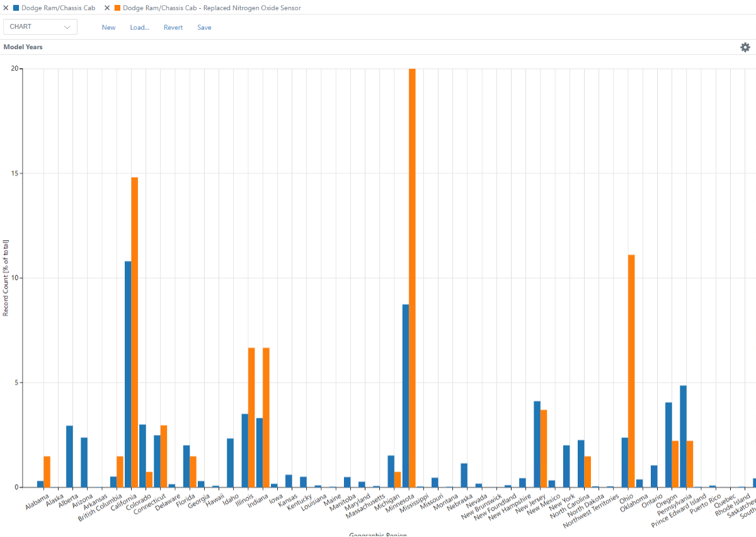
Task: Remove the Dodge Ram/Chassis Cab blue series
Action: tap(6, 8)
